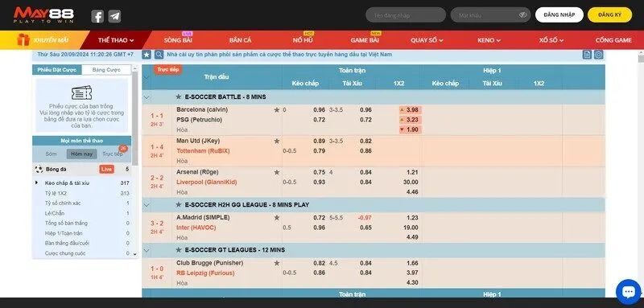This screenshot has width=644, height=308.
Task: Select the SÒNG BÀI menu item
Action: click(178, 40)
